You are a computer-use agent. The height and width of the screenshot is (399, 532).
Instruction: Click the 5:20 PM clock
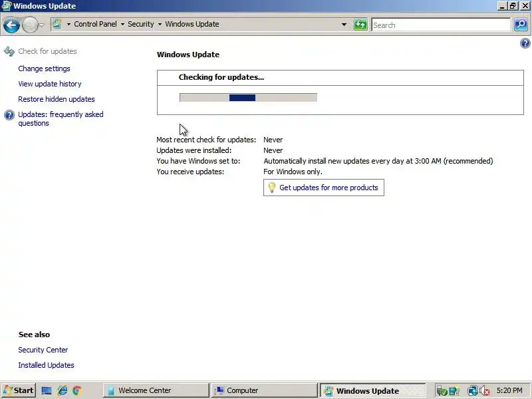click(509, 390)
